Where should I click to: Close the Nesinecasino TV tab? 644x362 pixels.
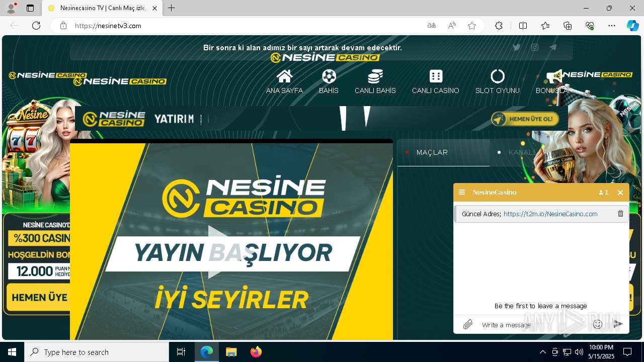point(154,8)
